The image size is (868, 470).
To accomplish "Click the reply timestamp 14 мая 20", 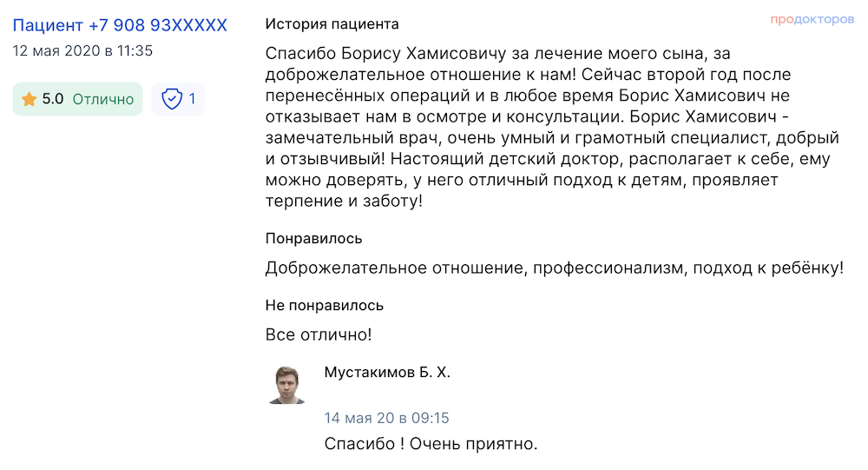I will 386,418.
